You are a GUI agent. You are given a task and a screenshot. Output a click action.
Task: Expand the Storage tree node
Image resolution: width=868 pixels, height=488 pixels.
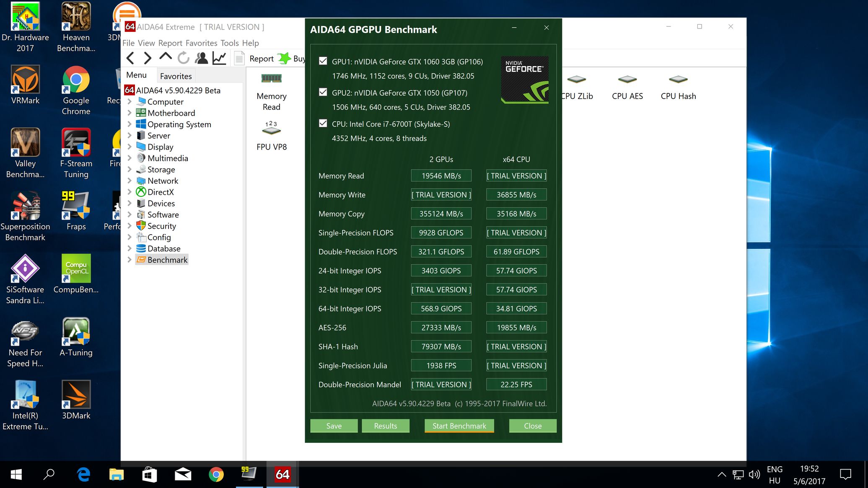tap(130, 169)
